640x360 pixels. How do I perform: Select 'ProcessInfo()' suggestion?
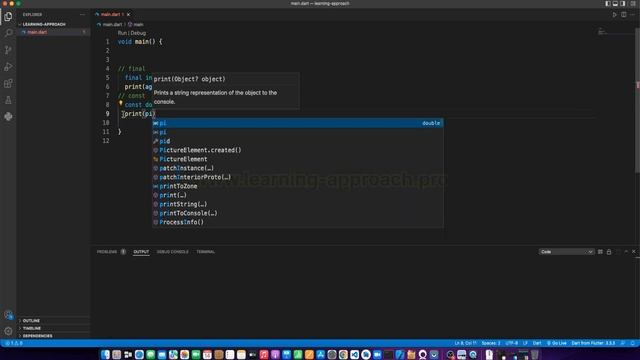tap(298, 222)
